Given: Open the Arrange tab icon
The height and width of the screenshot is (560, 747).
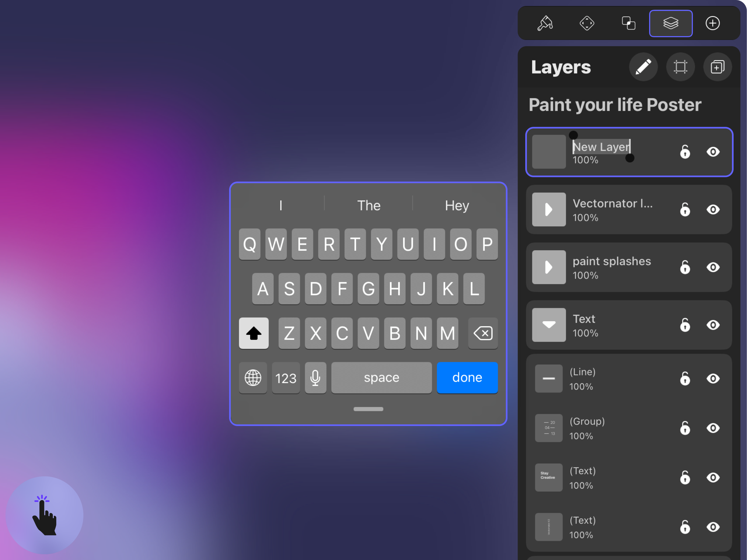Looking at the screenshot, I should tap(586, 23).
